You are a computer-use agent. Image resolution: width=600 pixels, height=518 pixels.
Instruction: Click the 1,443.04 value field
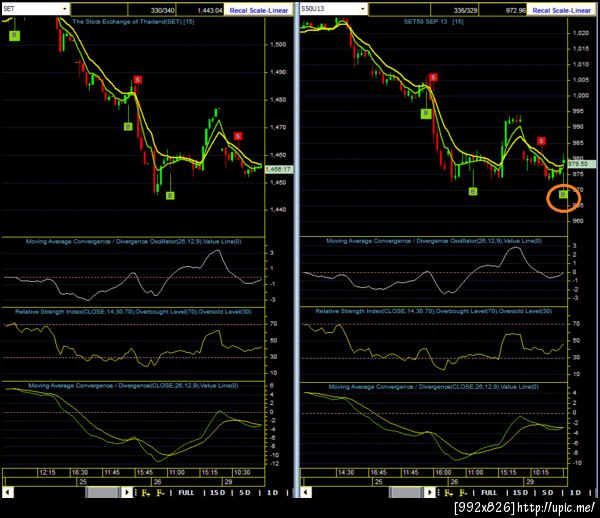click(x=200, y=10)
